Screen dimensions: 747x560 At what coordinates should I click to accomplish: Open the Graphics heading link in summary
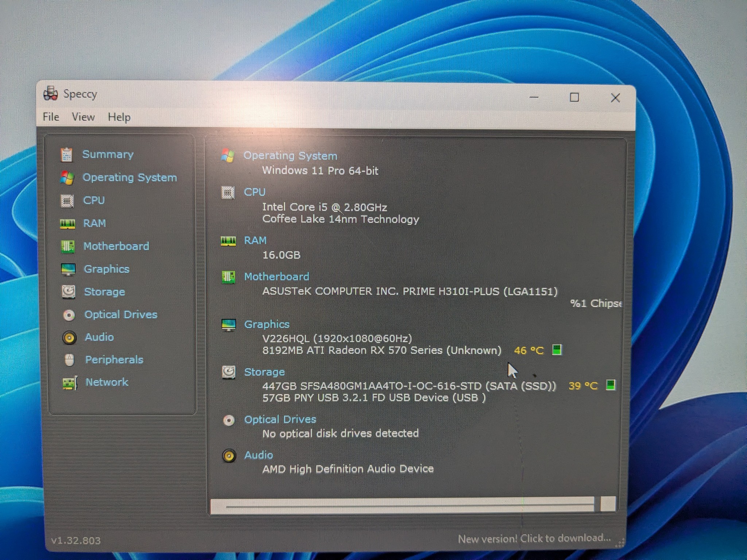click(x=267, y=324)
